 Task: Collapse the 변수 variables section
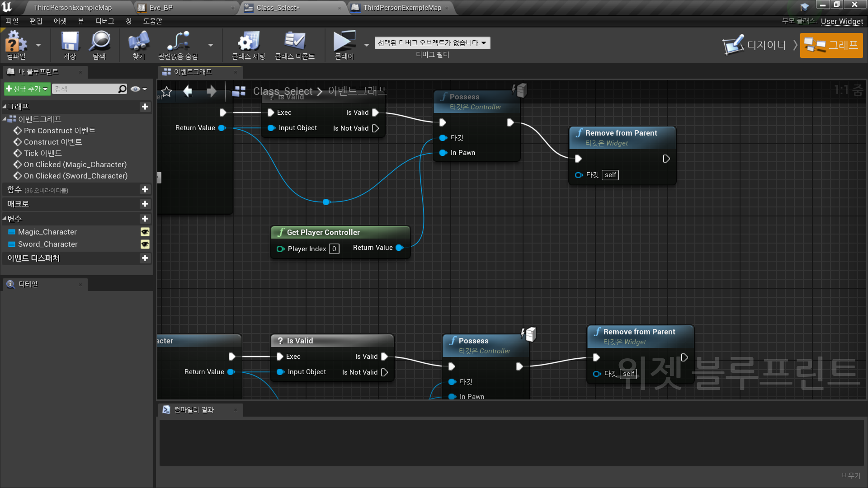5,219
